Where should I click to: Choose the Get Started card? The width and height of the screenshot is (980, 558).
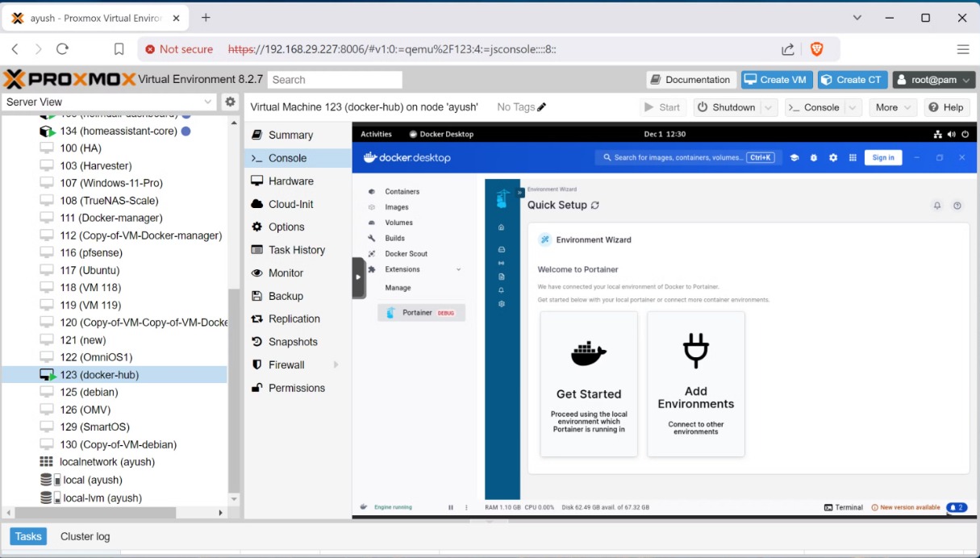[x=589, y=385]
